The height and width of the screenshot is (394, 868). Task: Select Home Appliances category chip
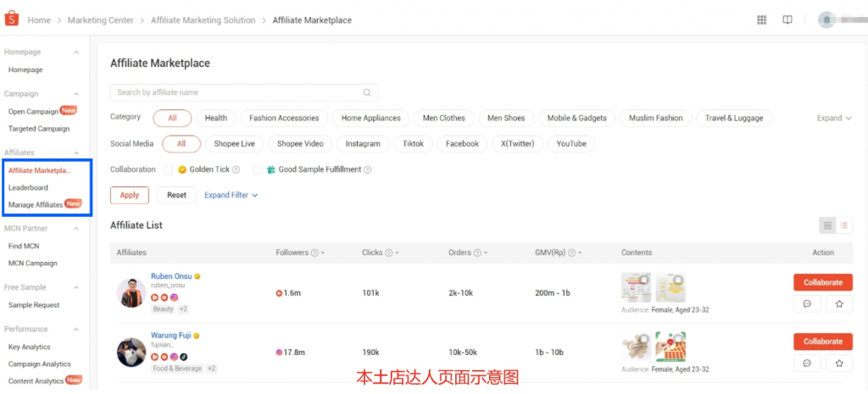click(x=371, y=118)
